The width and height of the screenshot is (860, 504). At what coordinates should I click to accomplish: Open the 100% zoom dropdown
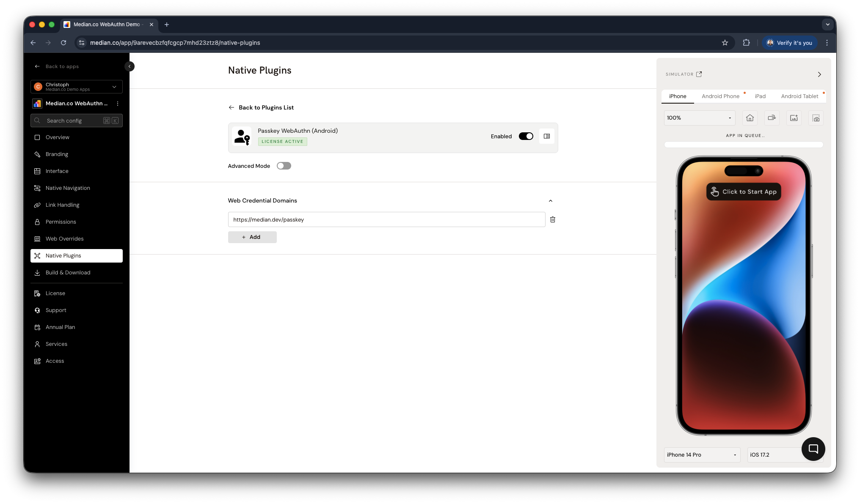point(699,118)
